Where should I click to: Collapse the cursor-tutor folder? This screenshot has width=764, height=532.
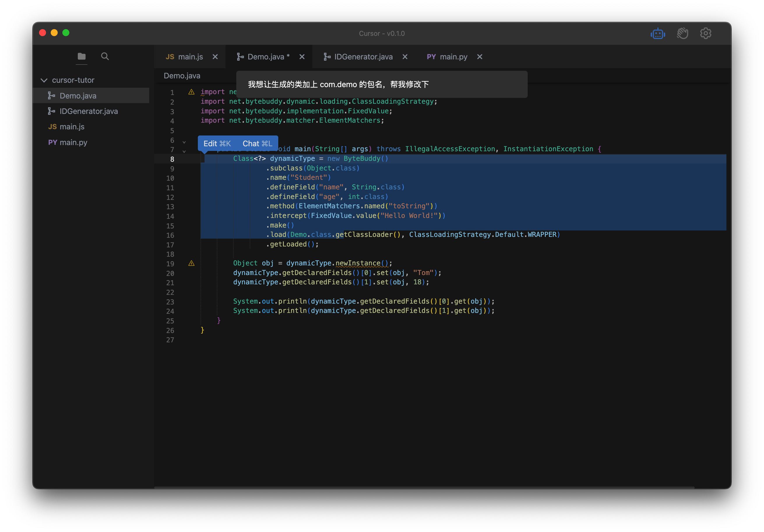[44, 80]
